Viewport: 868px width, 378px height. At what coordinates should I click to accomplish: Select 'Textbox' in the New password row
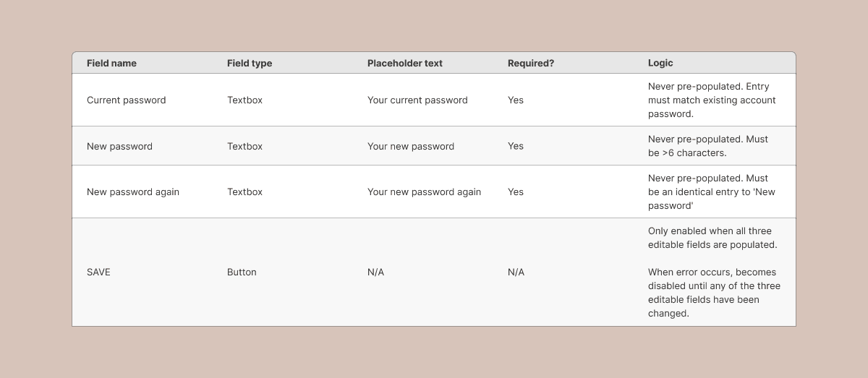(x=244, y=146)
